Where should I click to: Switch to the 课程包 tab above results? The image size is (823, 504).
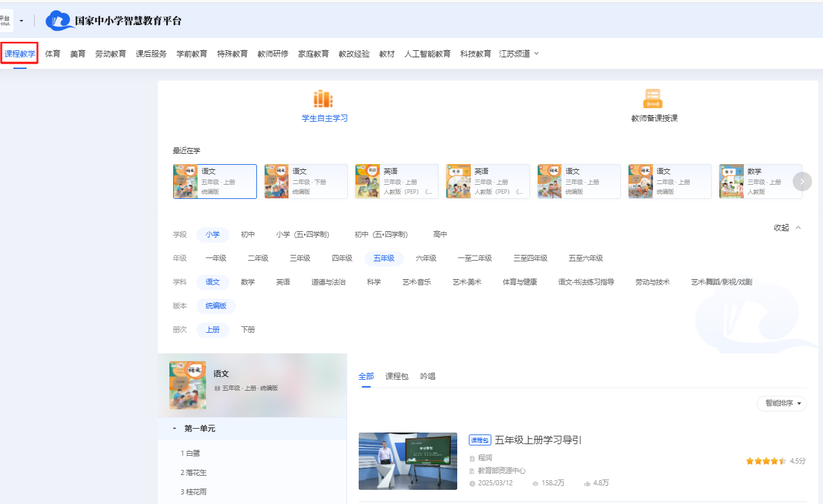click(397, 376)
